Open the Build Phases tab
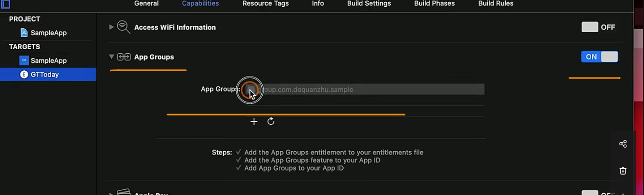 434,3
